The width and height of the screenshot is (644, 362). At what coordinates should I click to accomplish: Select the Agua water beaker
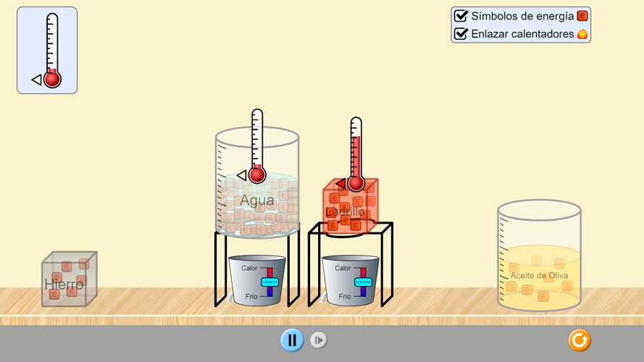click(257, 210)
